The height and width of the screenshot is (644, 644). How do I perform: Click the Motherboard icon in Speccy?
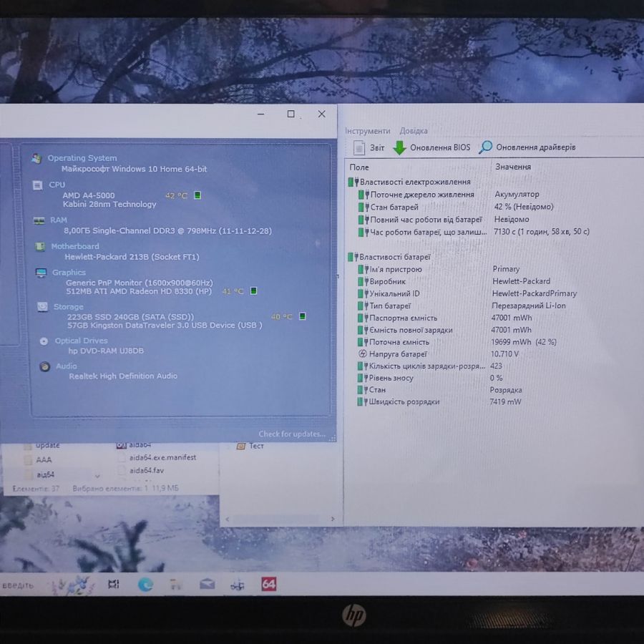click(40, 246)
